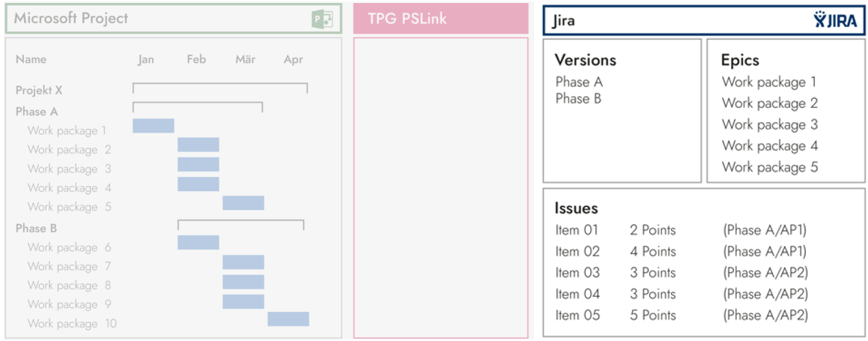Viewport: 868px width, 341px height.
Task: Open Phase B under Versions
Action: pos(579,99)
